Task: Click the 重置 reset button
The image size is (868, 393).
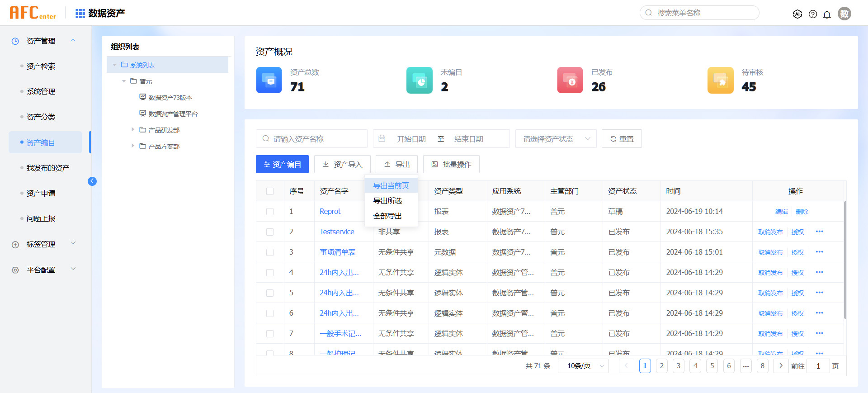Action: pyautogui.click(x=622, y=139)
